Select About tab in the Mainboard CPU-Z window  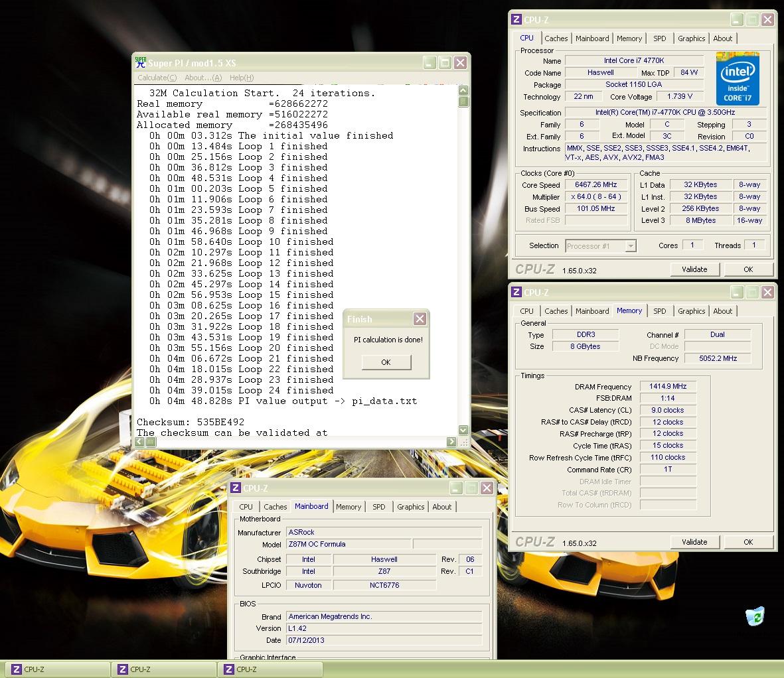click(x=442, y=507)
